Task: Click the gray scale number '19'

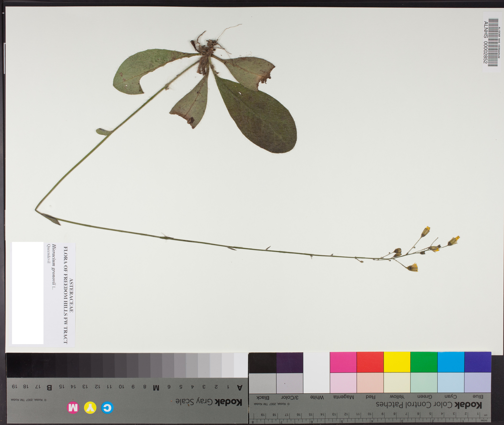Action: point(14,386)
